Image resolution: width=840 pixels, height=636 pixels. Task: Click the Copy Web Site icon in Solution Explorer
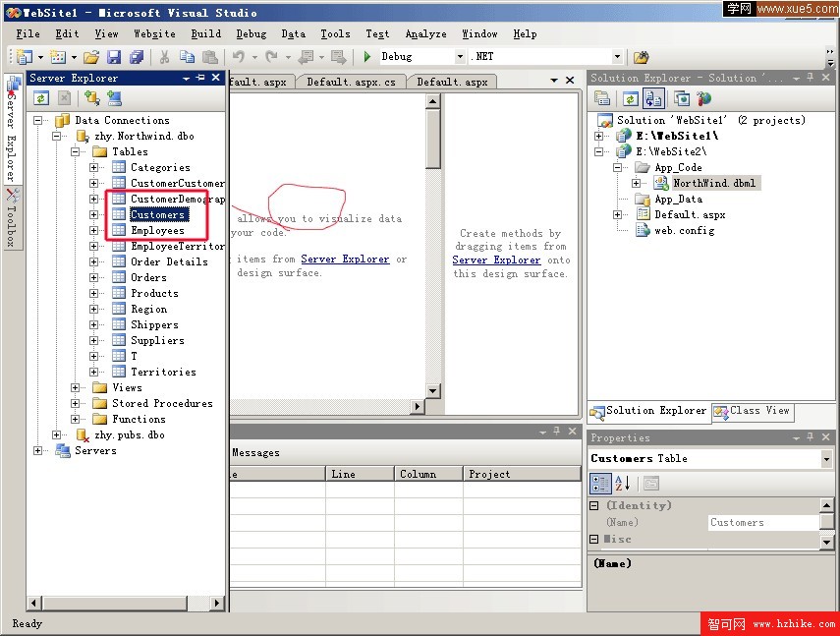pyautogui.click(x=682, y=98)
